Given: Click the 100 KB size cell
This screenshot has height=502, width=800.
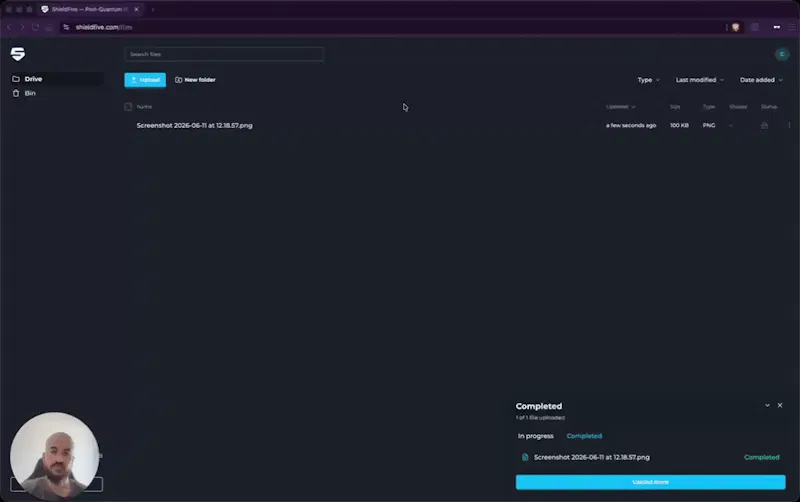Looking at the screenshot, I should tap(679, 126).
